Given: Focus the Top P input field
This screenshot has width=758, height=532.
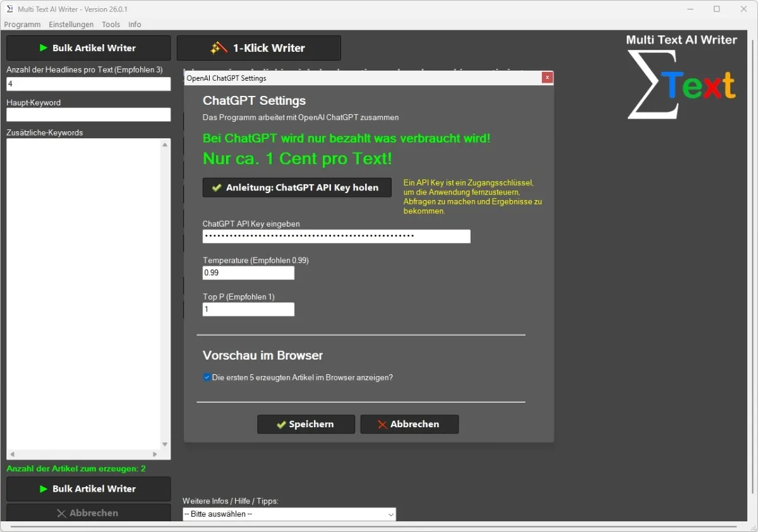Looking at the screenshot, I should (248, 309).
